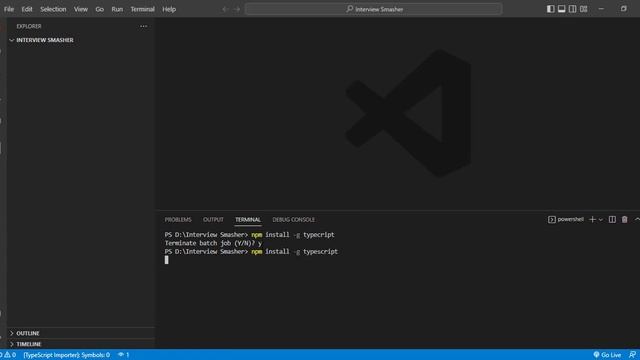Open the Customize Layout icon
Screen dimensions: 640x360
pos(584,9)
